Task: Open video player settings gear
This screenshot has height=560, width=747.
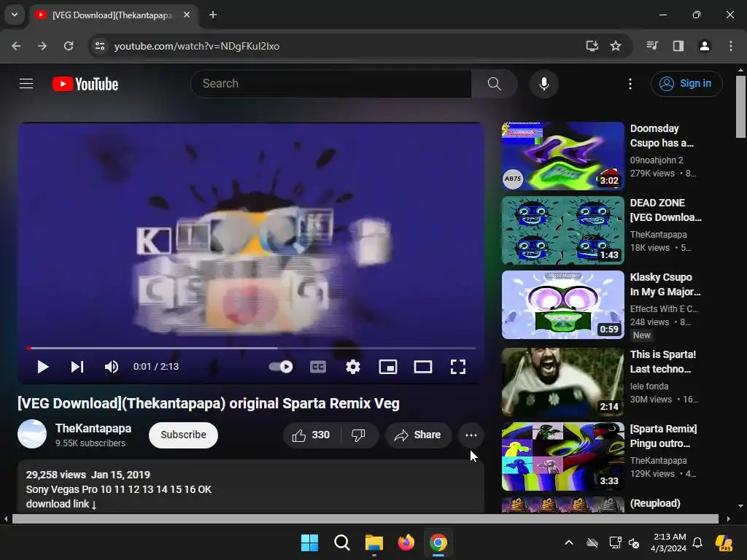Action: pyautogui.click(x=353, y=367)
